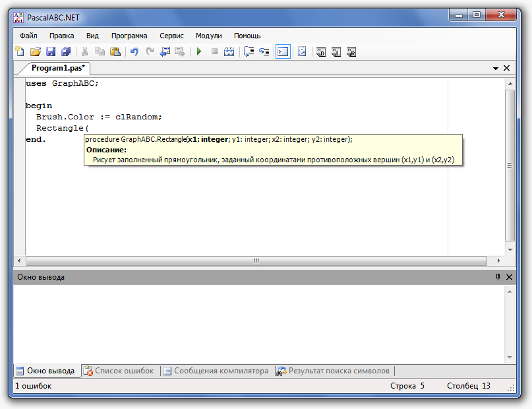Close the Program1.pas document tab
Viewport: 532px width, 409px height.
507,68
